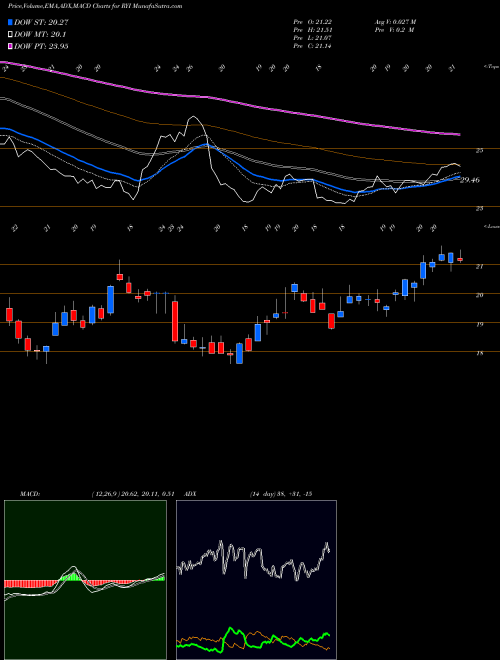Click the blue DOW ST legend swatch

pos(11,22)
